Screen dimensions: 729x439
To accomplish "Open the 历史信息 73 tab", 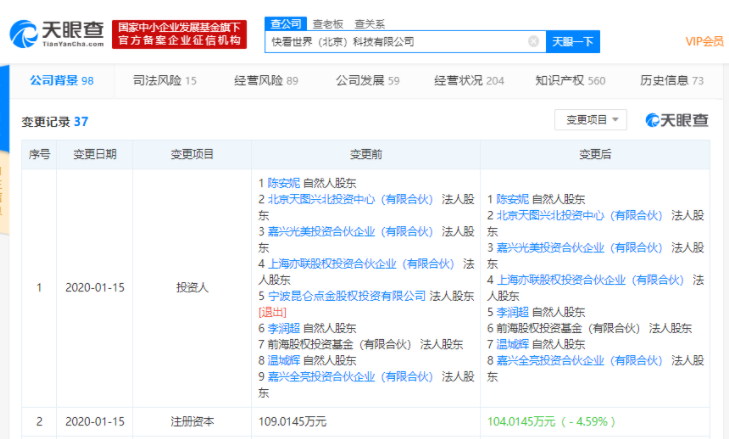I will pyautogui.click(x=672, y=80).
